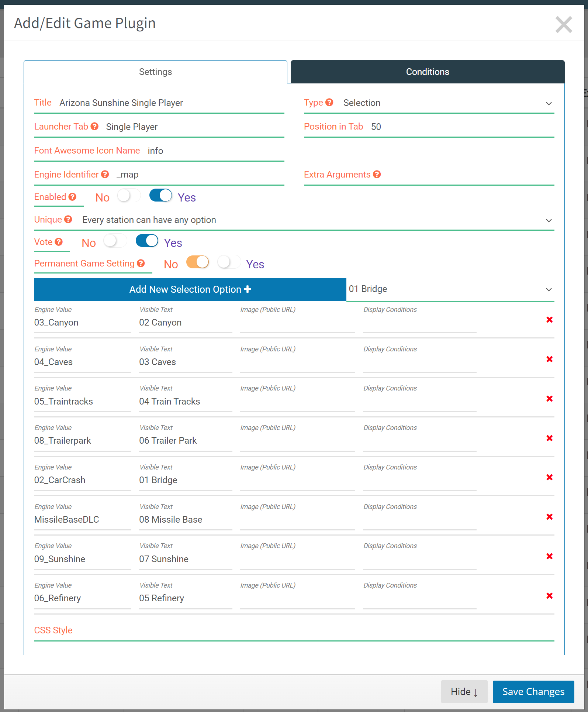Viewport: 588px width, 712px height.
Task: Delete the MissileBaseDLC option row
Action: tap(549, 517)
